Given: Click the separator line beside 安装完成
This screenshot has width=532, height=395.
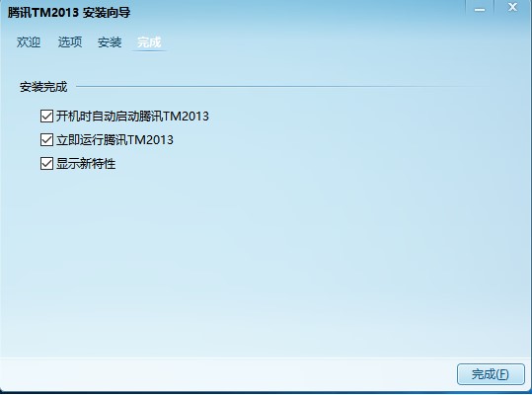Looking at the screenshot, I should 278,87.
